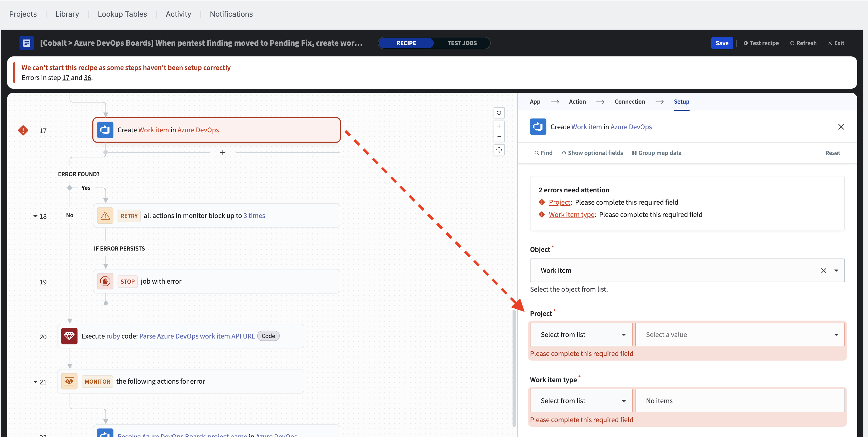Viewport: 868px width, 437px height.
Task: Open Notifications
Action: pos(231,14)
